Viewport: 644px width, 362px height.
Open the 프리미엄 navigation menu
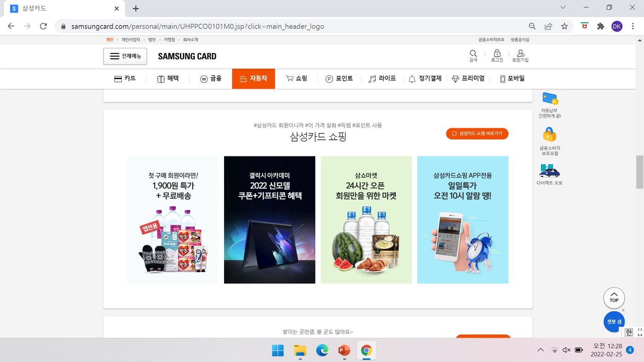(x=468, y=79)
